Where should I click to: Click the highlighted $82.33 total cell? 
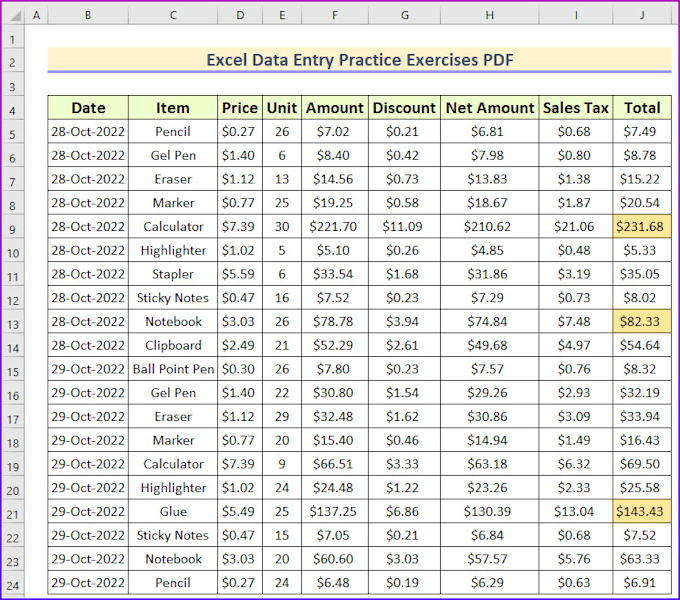click(640, 322)
